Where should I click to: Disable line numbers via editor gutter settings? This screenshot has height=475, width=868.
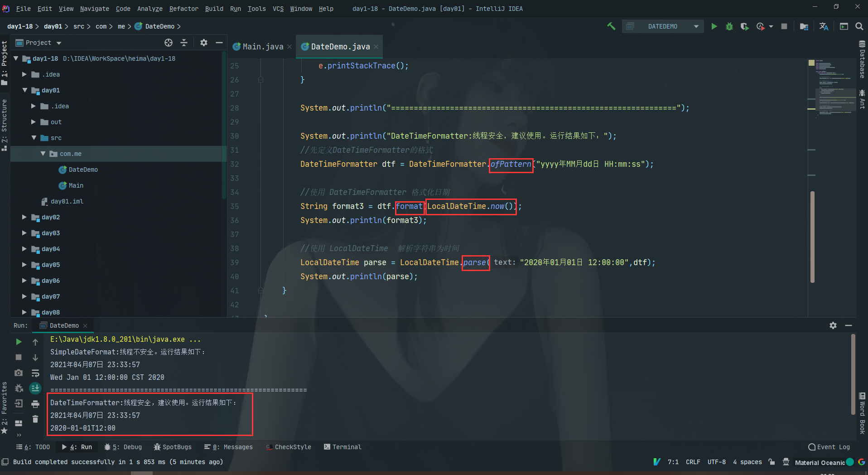tap(235, 181)
